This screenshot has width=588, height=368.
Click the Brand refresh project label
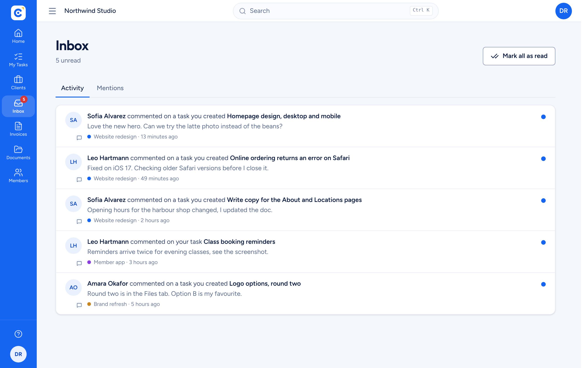(x=110, y=304)
